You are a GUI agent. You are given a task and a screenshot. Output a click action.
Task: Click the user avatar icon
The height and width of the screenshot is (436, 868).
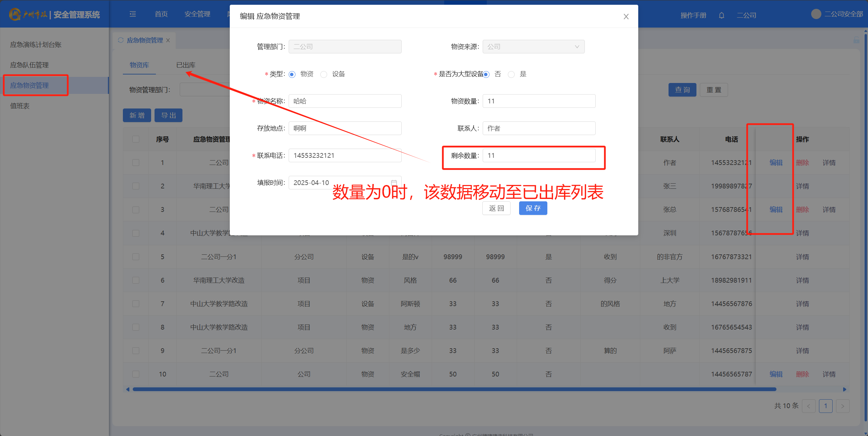coord(816,14)
